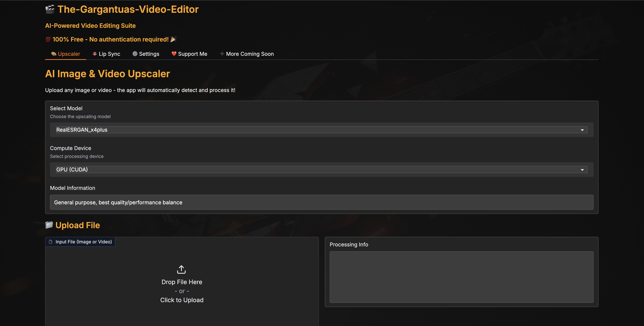Click the folder icon beside Upload File
This screenshot has height=326, width=644.
49,225
